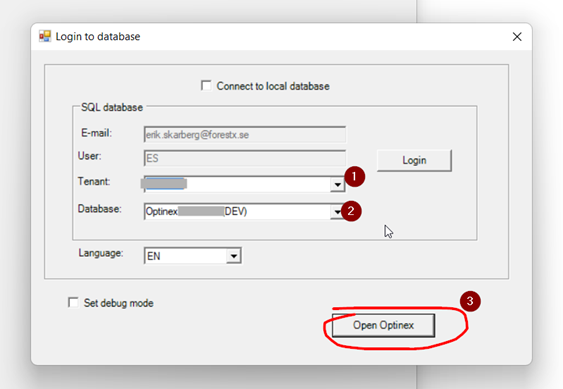Toggle the Set debug mode checkbox
This screenshot has width=563, height=389.
click(x=73, y=302)
